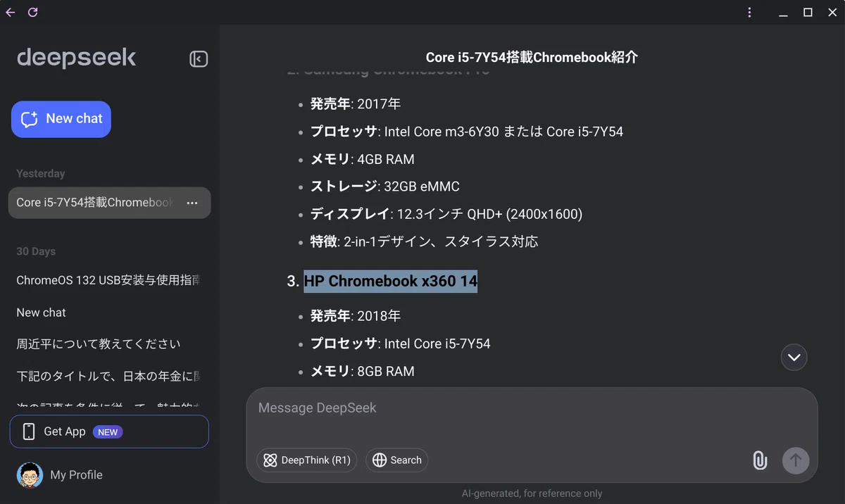Click the deepseek logo

click(77, 58)
